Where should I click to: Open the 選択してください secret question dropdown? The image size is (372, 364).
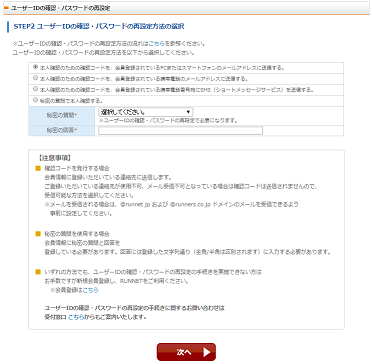146,112
